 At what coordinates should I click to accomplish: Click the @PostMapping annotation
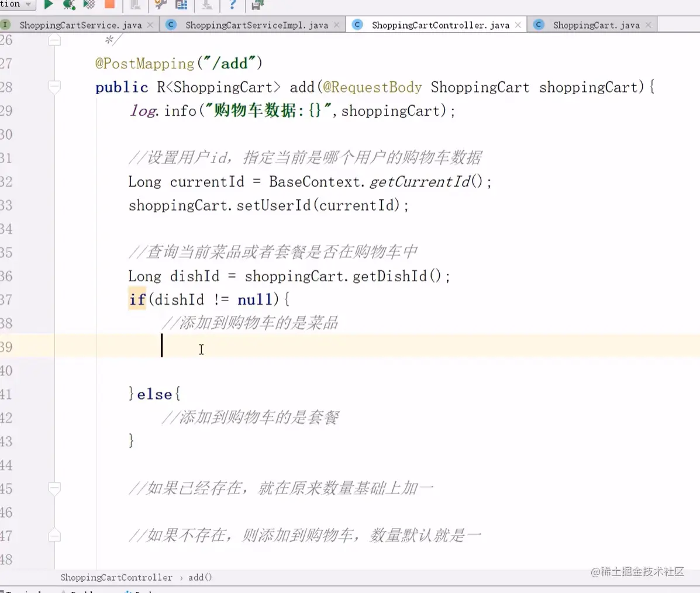(145, 64)
